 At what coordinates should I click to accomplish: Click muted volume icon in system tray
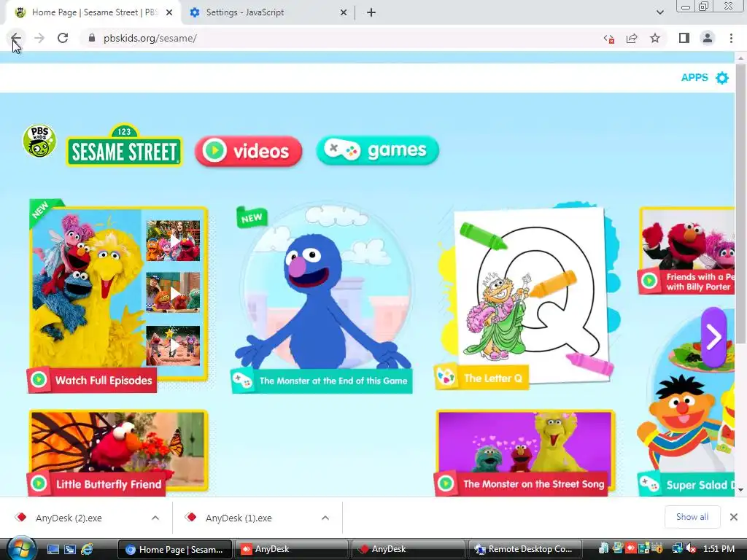(x=691, y=549)
